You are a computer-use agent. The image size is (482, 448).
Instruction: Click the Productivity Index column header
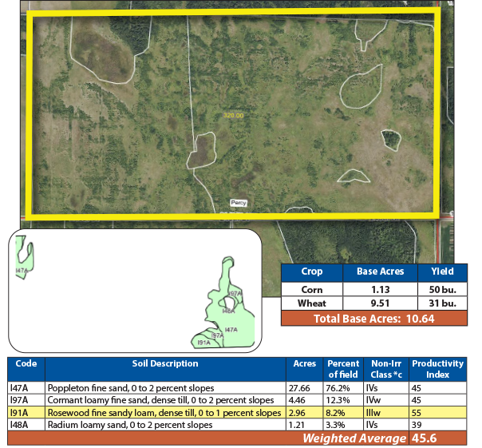[437, 369]
